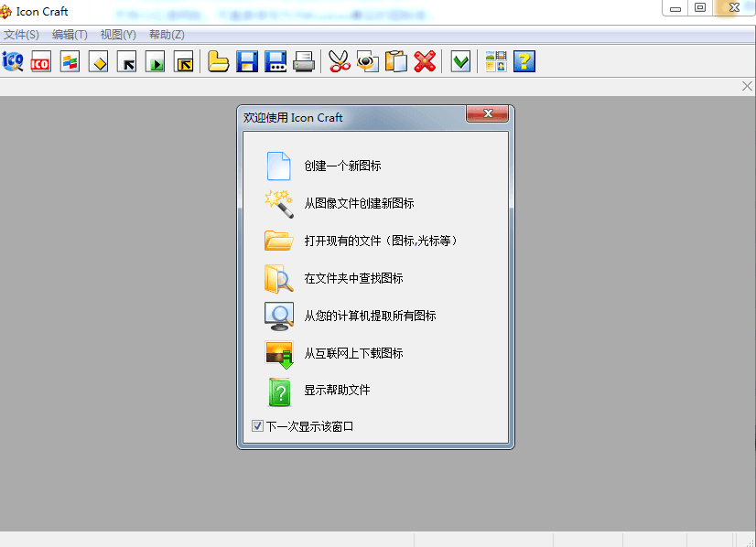Click the yellow boxed arrow toolbar icon
This screenshot has width=756, height=547.
pos(184,61)
